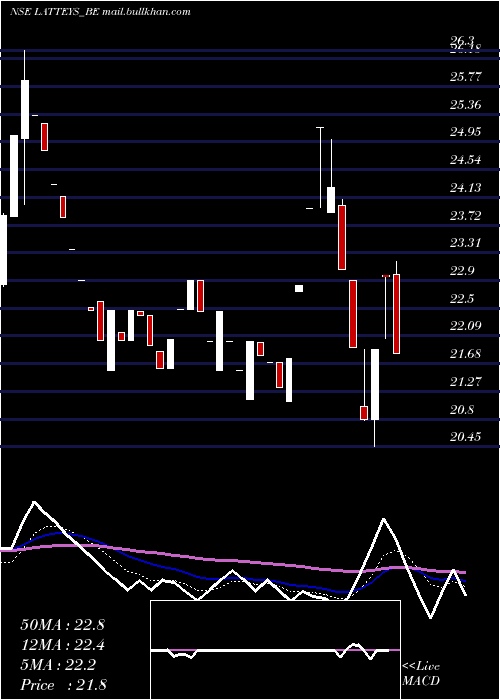The width and height of the screenshot is (500, 700).
Task: Select the 21.68 price axis label
Action: click(x=466, y=354)
